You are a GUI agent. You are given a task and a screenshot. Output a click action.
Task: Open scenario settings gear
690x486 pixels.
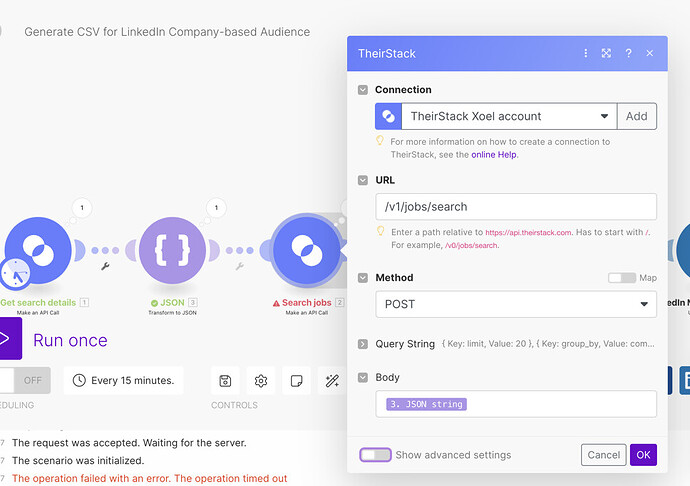tap(261, 381)
